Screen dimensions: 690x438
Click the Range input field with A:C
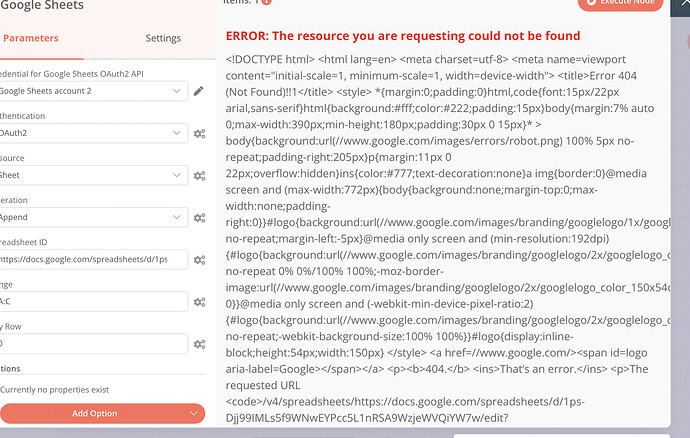click(94, 302)
